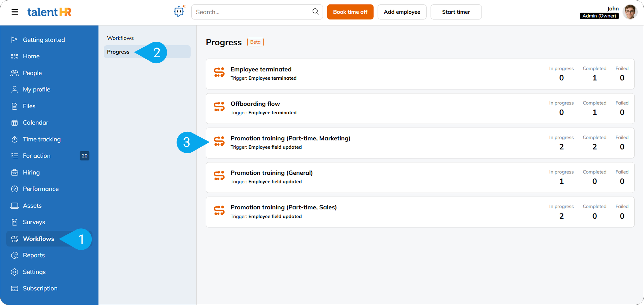Click the Beta badge next to Progress

(255, 42)
